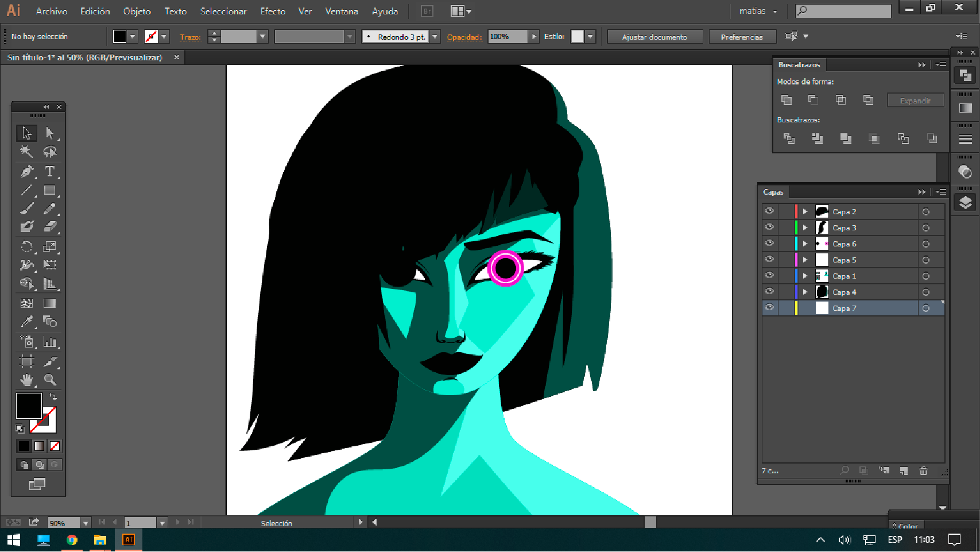
Task: Select the Eraser tool
Action: (50, 227)
